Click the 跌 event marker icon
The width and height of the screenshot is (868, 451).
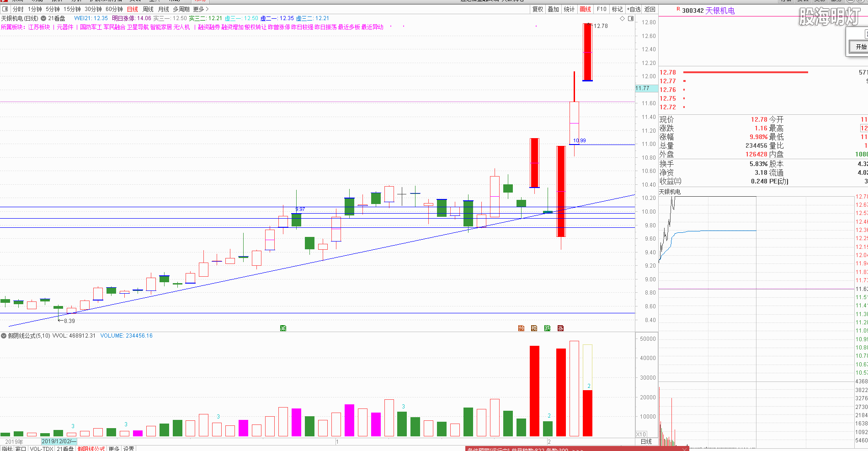pyautogui.click(x=547, y=328)
